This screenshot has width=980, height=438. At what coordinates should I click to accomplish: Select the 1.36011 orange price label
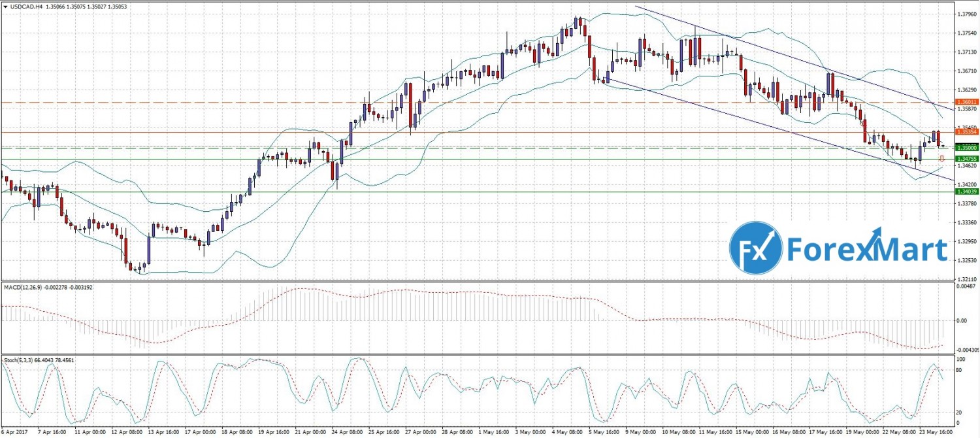(x=966, y=103)
